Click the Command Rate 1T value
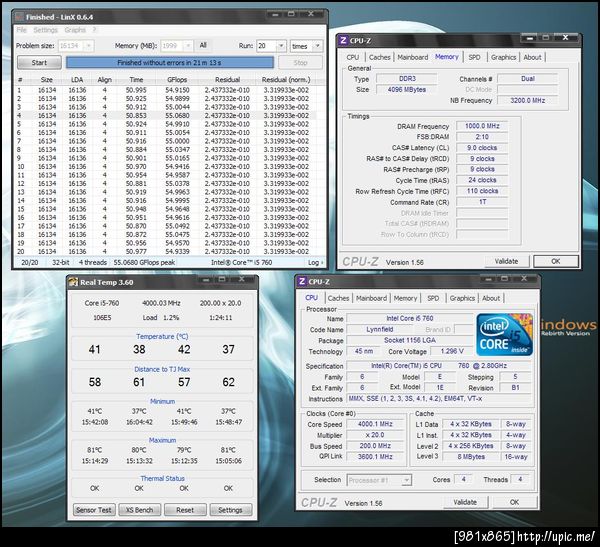Image resolution: width=600 pixels, height=547 pixels. click(482, 202)
